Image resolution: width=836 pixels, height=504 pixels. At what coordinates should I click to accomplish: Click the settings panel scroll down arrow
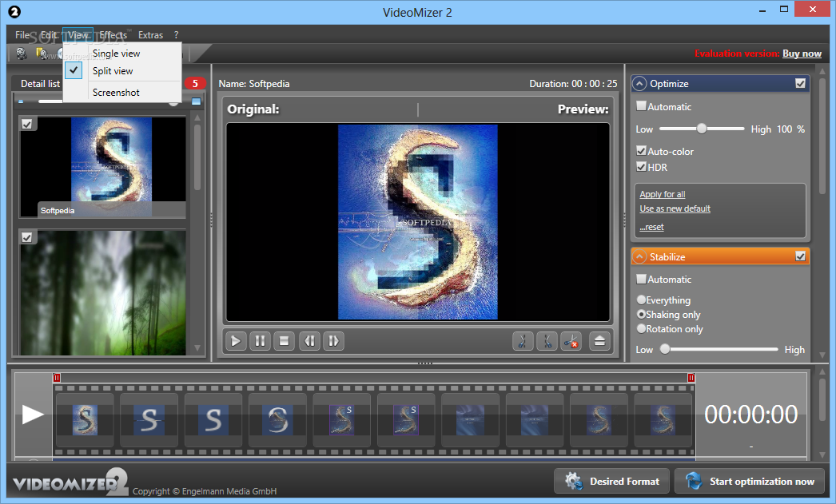point(822,355)
